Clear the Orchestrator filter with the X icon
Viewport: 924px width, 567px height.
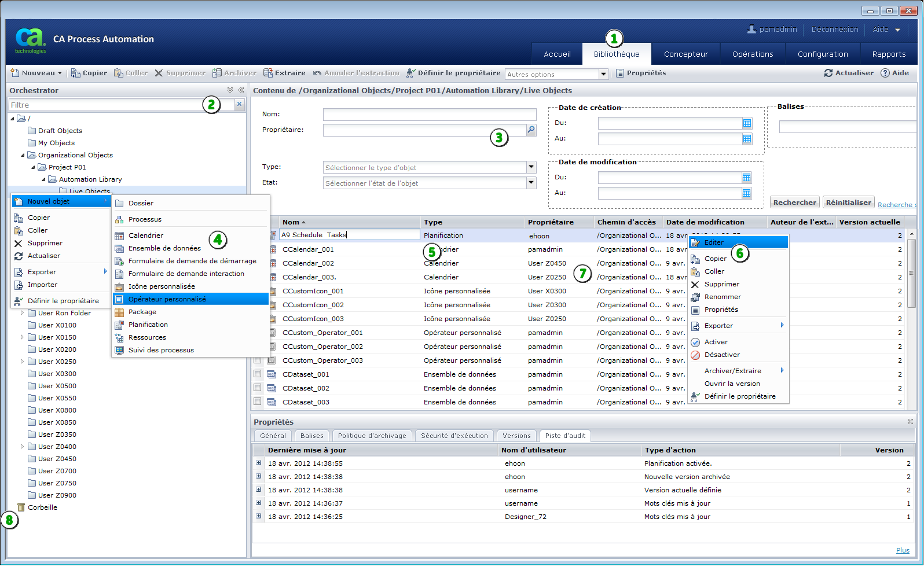[x=239, y=104]
